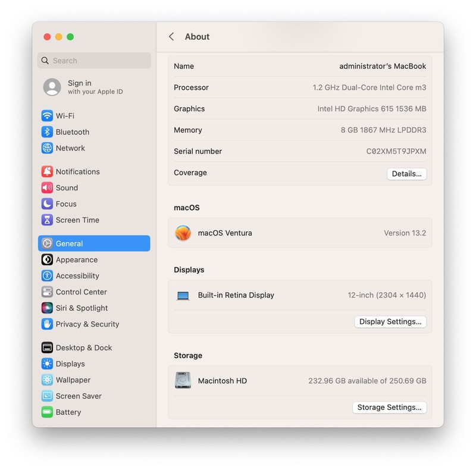Open Notifications preferences

click(94, 171)
